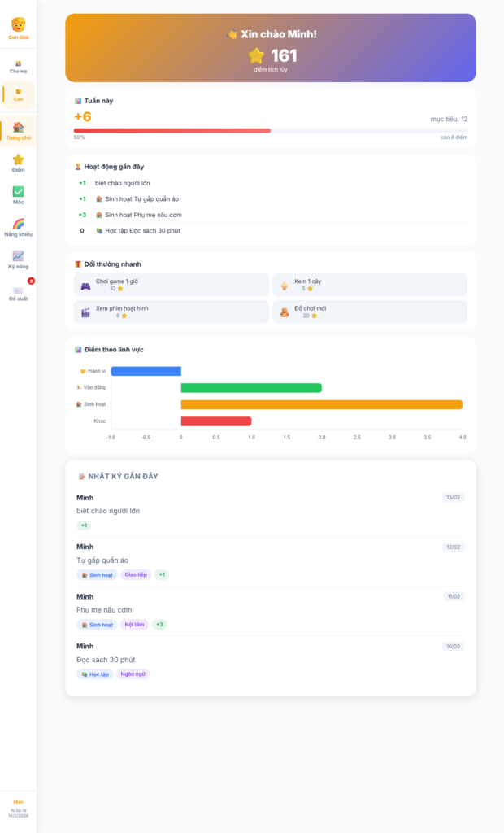The height and width of the screenshot is (833, 504).
Task: Click the orange Sinh hoạt chart bar
Action: [321, 404]
